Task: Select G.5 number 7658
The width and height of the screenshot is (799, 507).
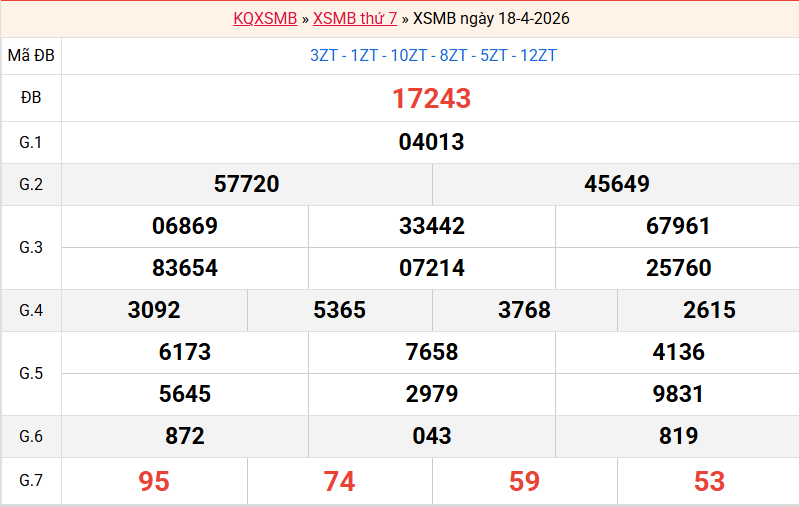Action: tap(431, 352)
